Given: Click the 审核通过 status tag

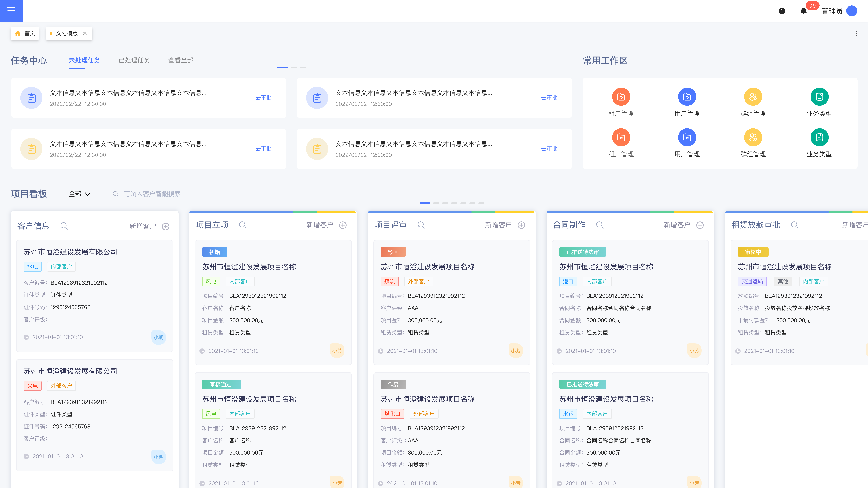Looking at the screenshot, I should pos(222,384).
